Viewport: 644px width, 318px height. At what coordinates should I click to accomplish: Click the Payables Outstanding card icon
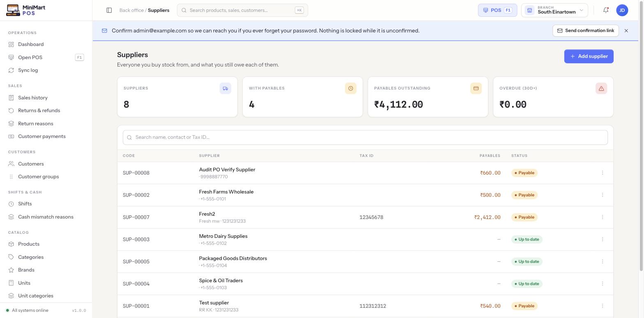pyautogui.click(x=476, y=88)
